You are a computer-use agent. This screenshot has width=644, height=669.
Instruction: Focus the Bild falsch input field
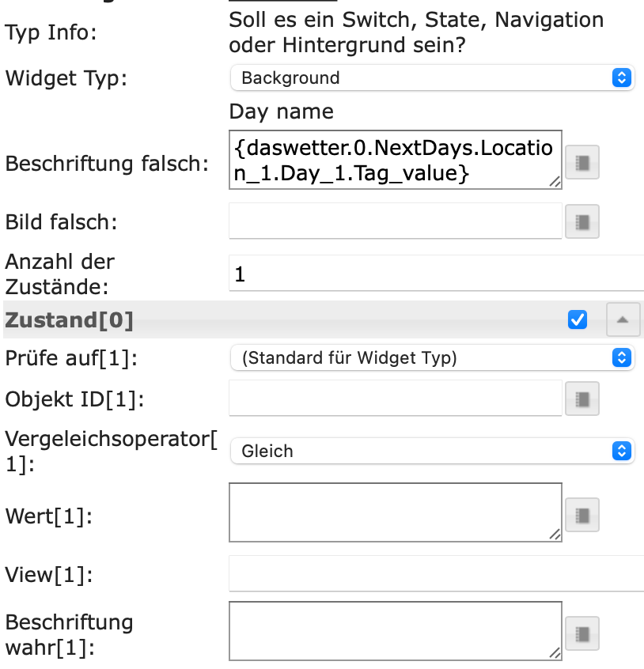pyautogui.click(x=395, y=221)
